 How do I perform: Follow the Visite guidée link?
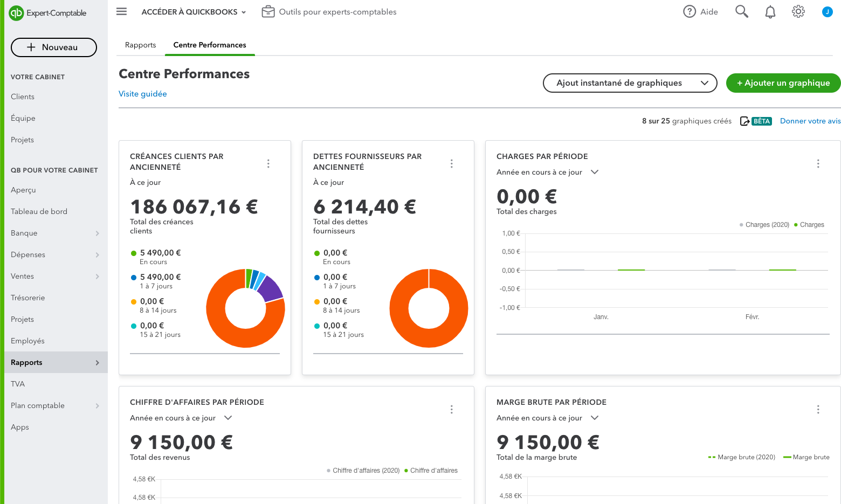[x=143, y=94]
